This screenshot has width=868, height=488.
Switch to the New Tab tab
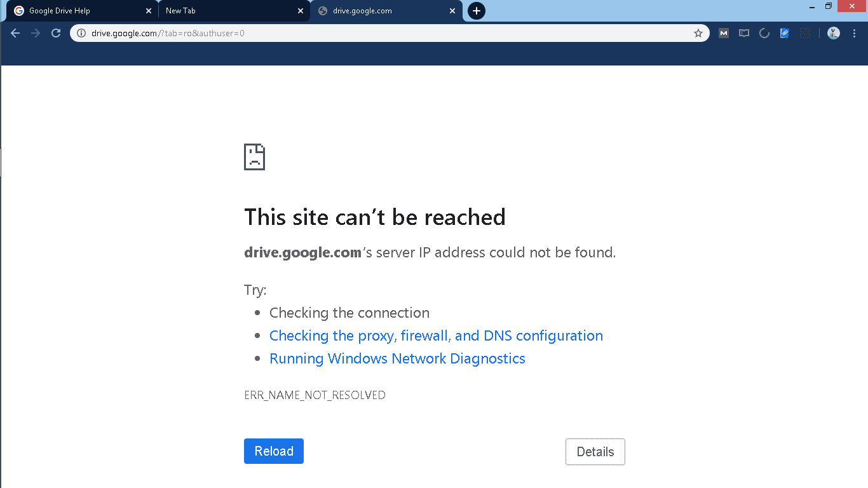pyautogui.click(x=234, y=11)
